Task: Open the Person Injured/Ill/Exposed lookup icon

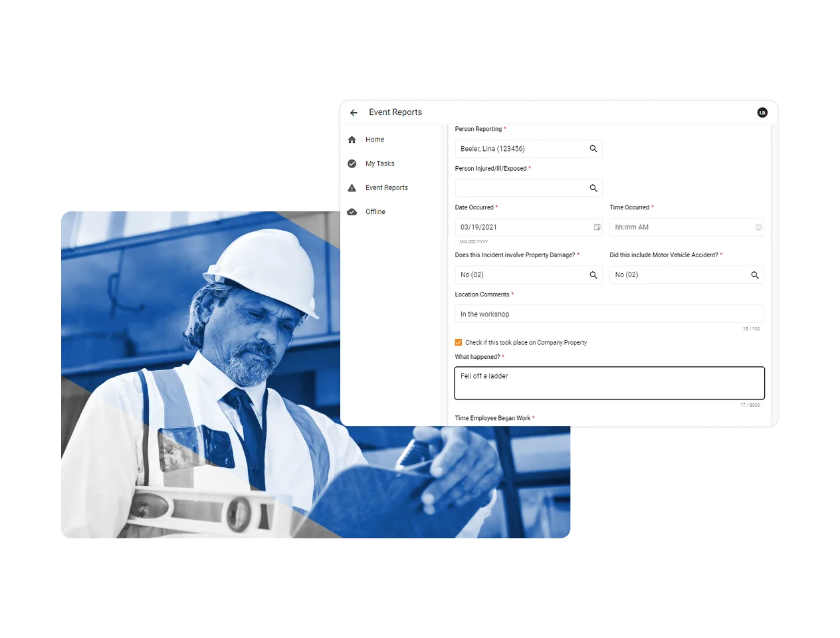Action: coord(593,187)
